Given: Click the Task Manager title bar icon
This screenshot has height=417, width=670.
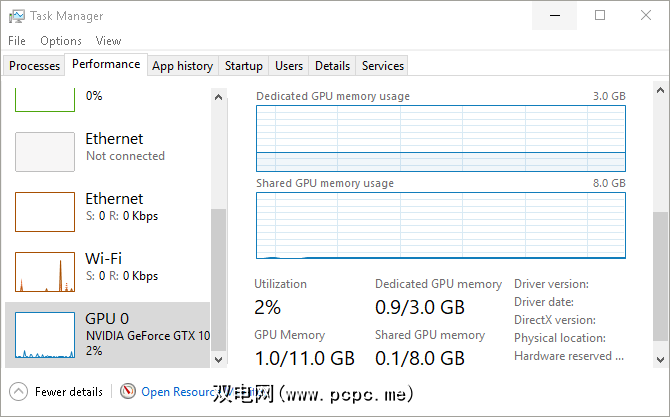Looking at the screenshot, I should click(17, 16).
